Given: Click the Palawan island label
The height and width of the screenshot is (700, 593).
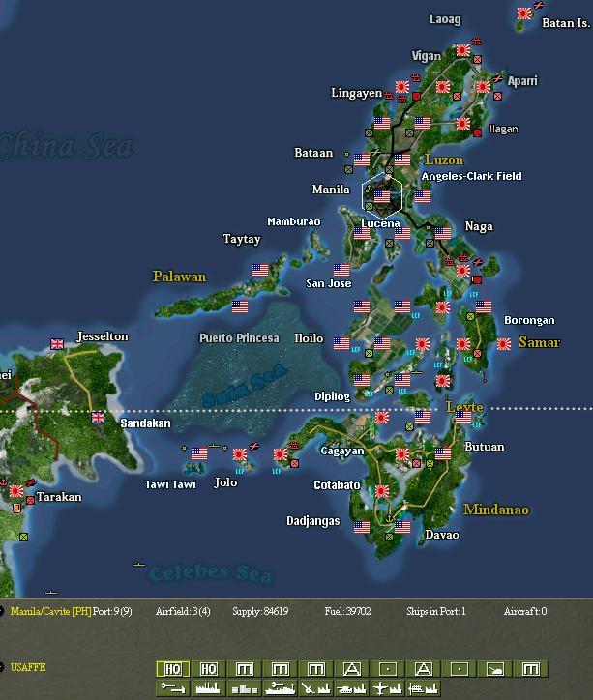Looking at the screenshot, I should point(179,277).
